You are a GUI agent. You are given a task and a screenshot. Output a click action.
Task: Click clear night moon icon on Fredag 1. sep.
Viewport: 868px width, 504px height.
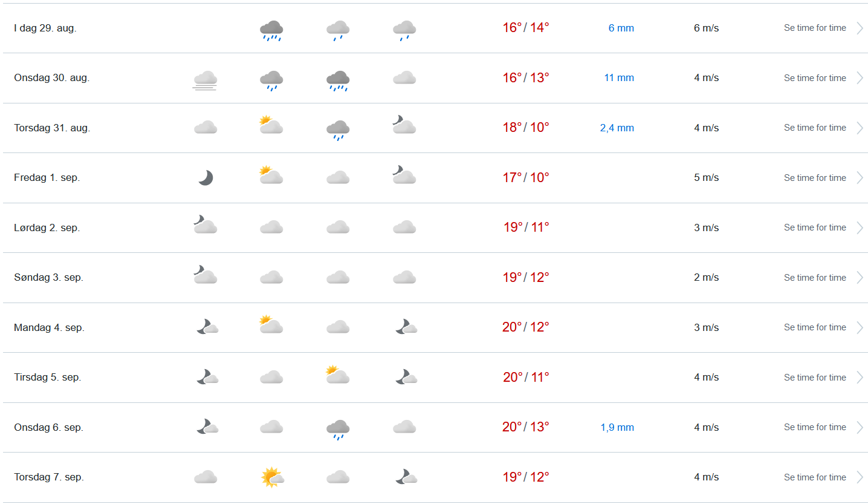206,178
